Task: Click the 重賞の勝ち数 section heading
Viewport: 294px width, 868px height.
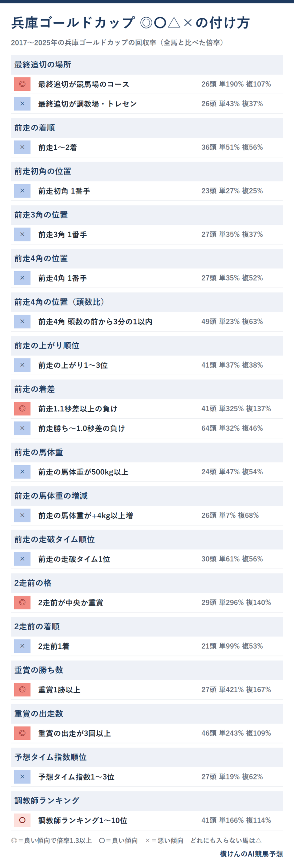Action: point(147,670)
